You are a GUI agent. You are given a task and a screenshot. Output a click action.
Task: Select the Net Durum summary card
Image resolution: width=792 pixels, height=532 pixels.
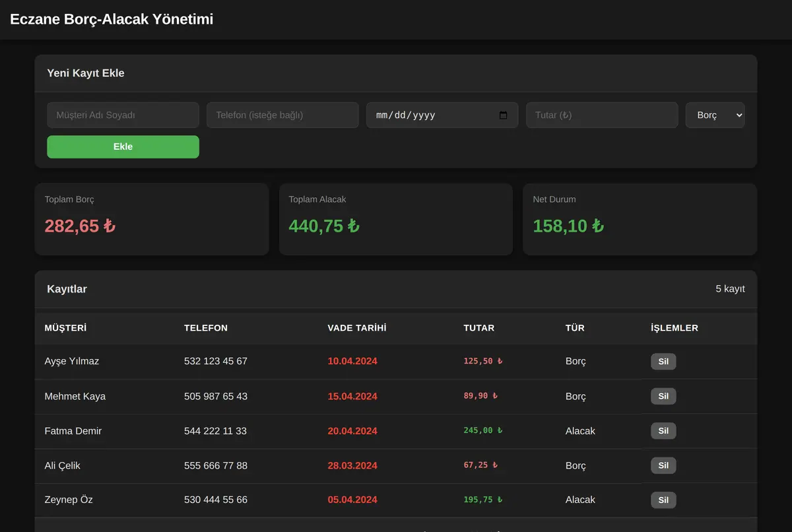(x=640, y=219)
